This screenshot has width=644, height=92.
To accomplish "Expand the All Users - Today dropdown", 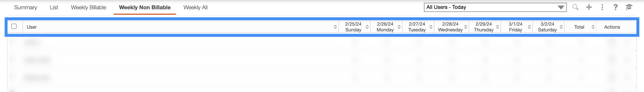I will tap(561, 7).
